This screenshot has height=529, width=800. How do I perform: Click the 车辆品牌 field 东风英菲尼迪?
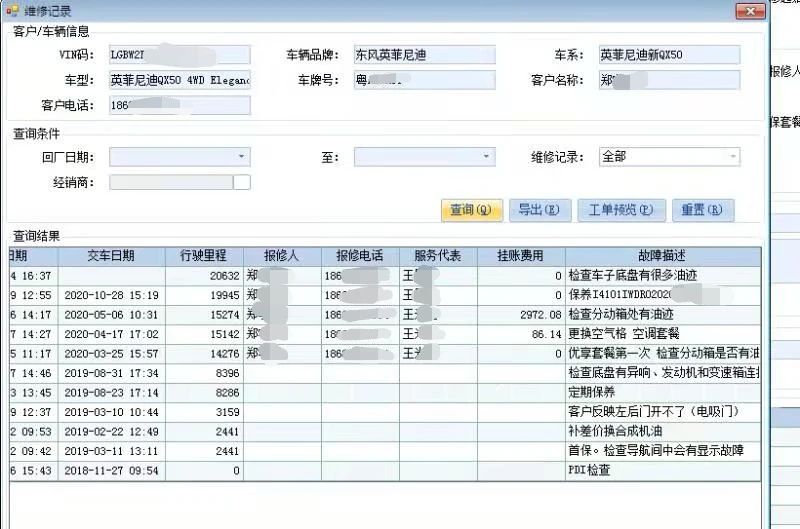coord(424,55)
